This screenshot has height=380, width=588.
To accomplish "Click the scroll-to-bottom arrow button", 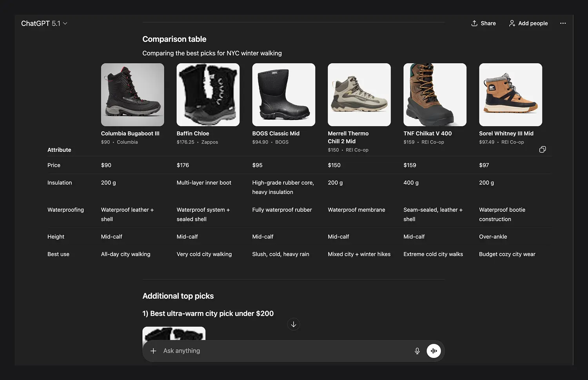I will click(x=294, y=324).
